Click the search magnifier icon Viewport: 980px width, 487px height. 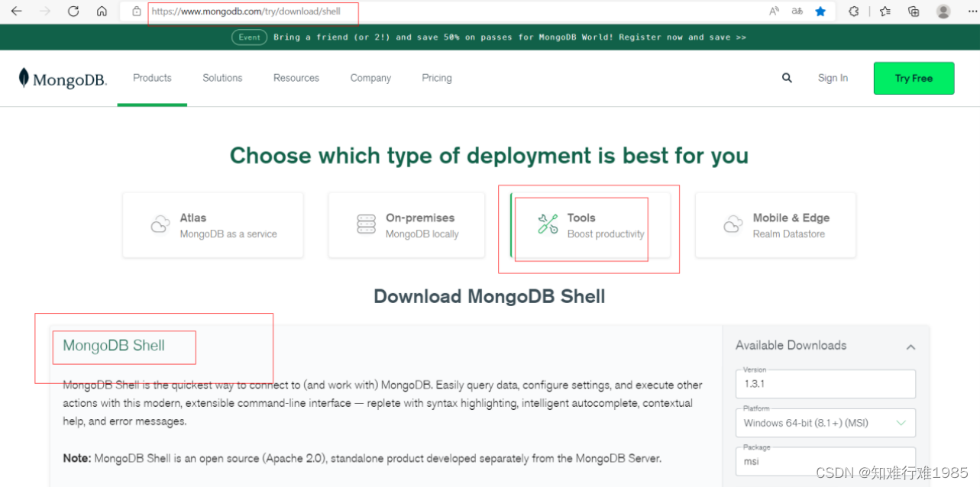(x=787, y=78)
